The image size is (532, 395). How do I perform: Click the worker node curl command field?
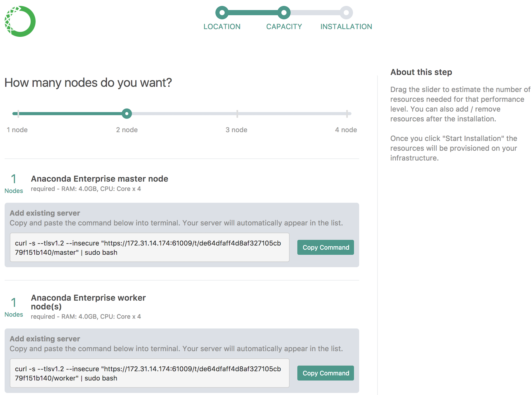pyautogui.click(x=150, y=373)
